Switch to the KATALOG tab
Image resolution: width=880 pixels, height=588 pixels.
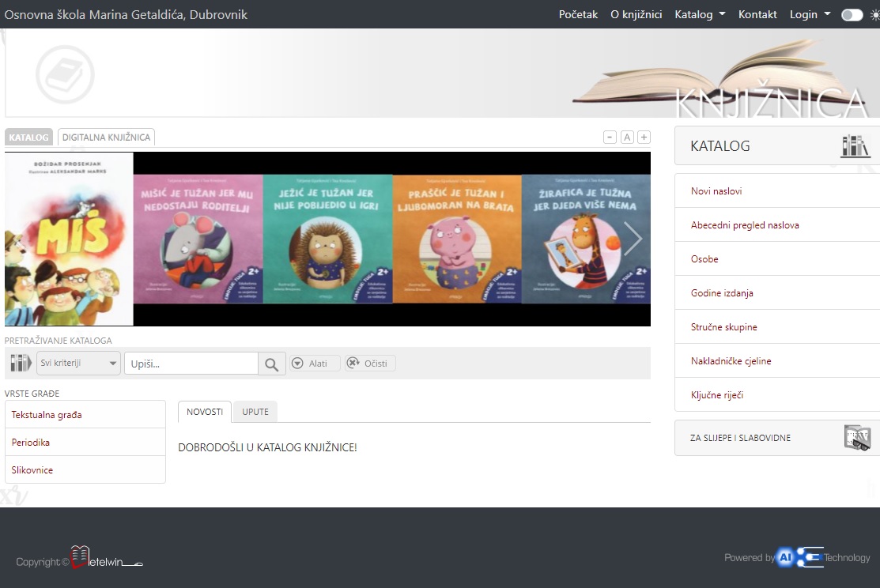coord(28,137)
